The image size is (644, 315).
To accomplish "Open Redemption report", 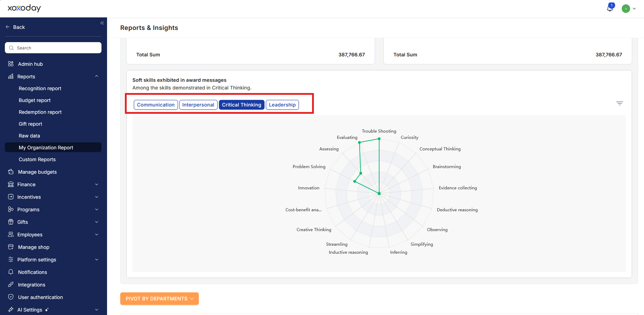I will tap(40, 112).
